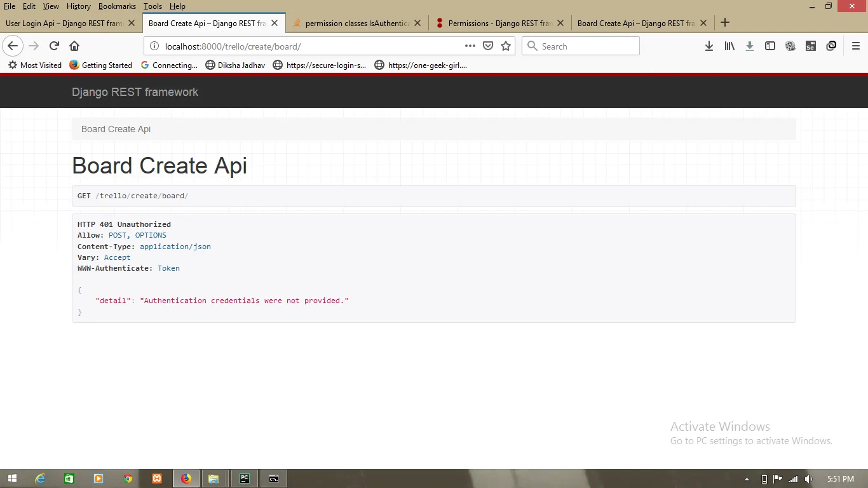Close the active Board Create Api tab

point(275,23)
